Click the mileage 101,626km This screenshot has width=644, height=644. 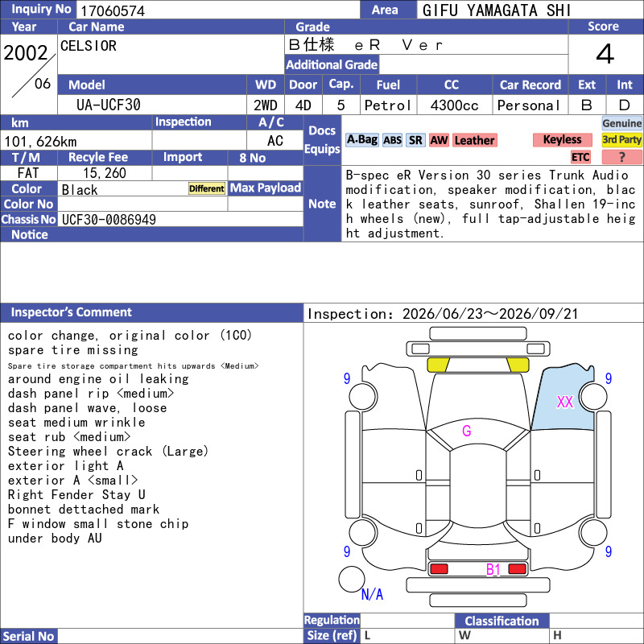point(40,142)
